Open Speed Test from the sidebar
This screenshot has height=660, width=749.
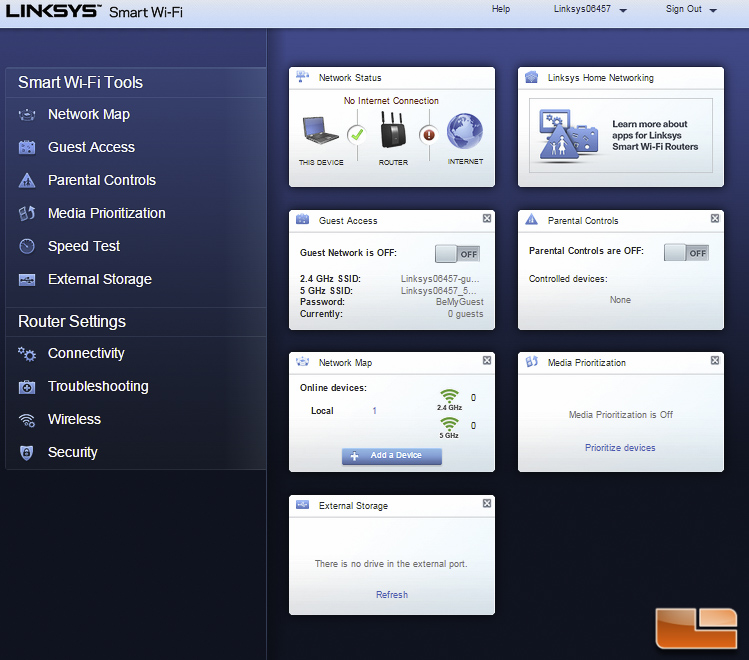pyautogui.click(x=84, y=246)
